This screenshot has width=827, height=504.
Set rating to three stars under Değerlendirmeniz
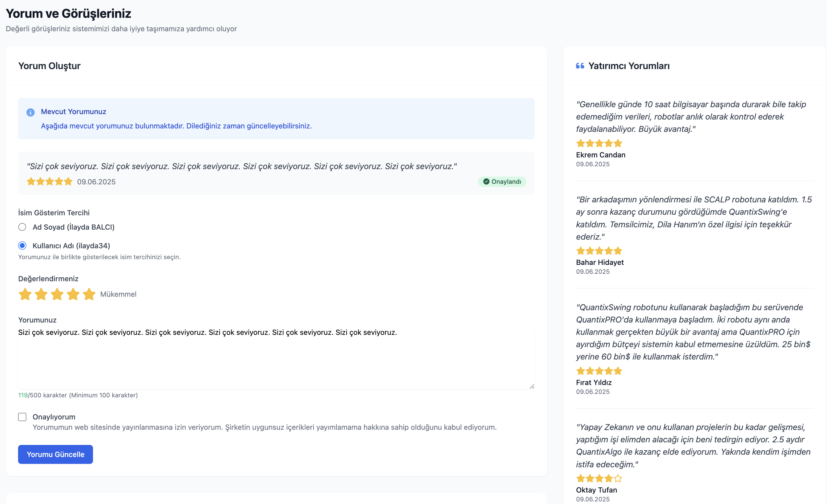pos(57,294)
